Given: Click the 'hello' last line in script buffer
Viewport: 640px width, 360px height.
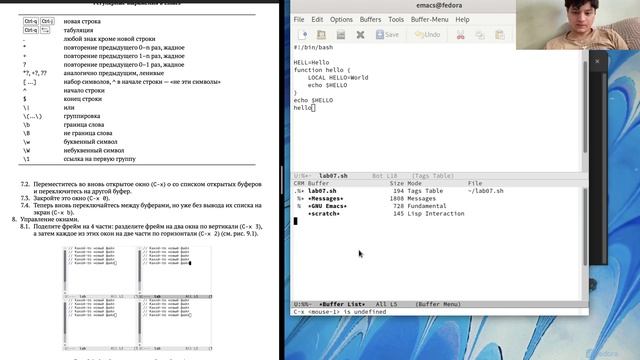Looking at the screenshot, I should point(302,108).
